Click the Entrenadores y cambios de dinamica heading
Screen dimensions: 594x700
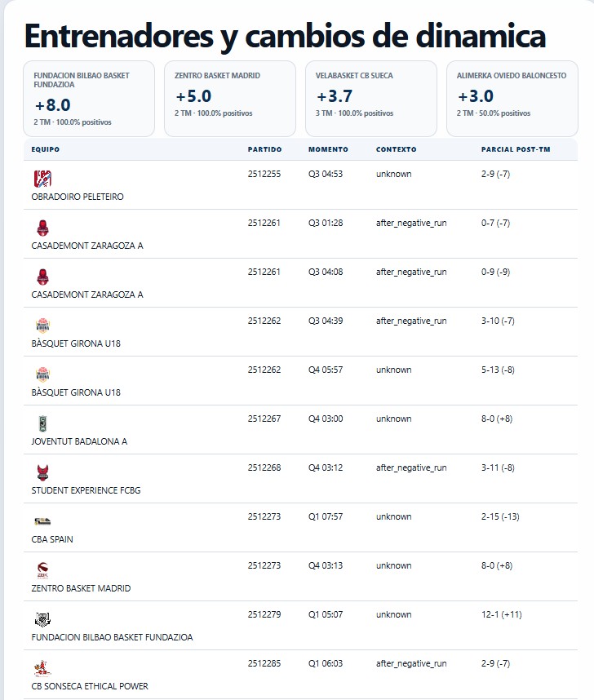285,37
